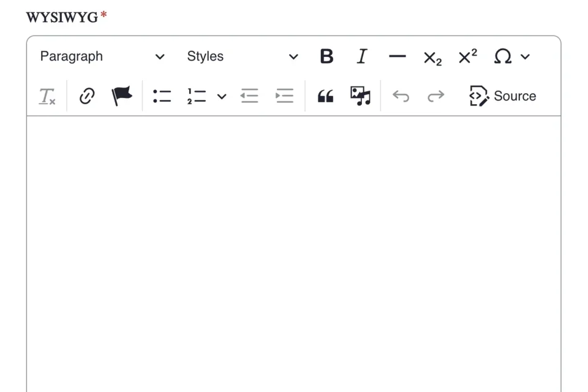588x392 pixels.
Task: Insert a link
Action: (x=86, y=96)
